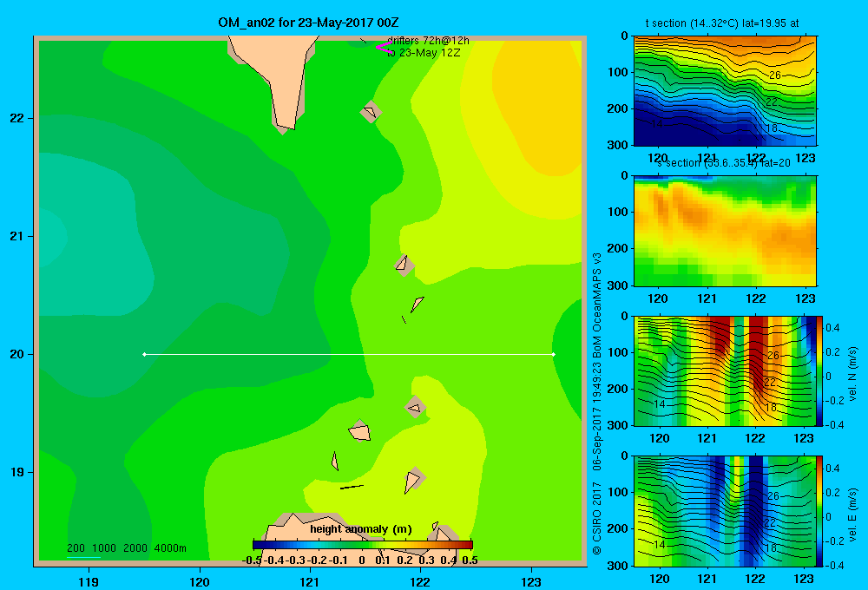The image size is (868, 590).
Task: Click latitude label 22 on main map
Action: 17,118
